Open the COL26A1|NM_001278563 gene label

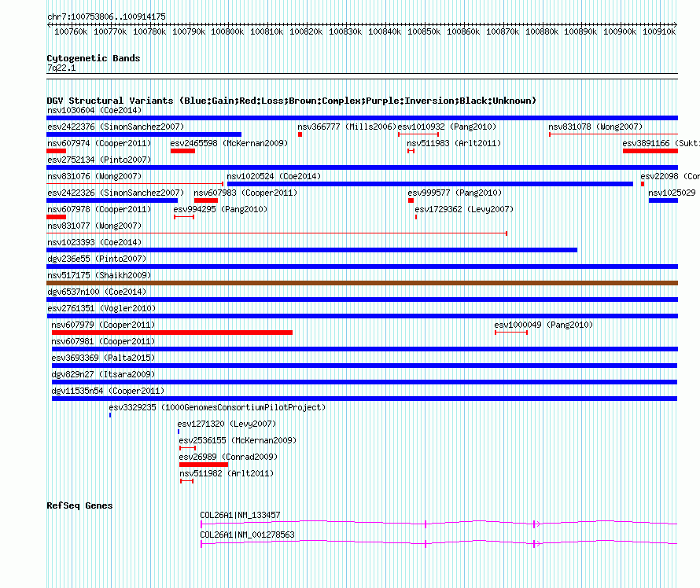coord(247,535)
